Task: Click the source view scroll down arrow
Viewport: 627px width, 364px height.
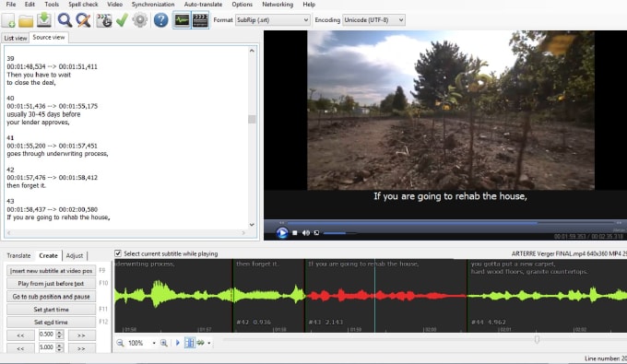Action: coord(252,225)
